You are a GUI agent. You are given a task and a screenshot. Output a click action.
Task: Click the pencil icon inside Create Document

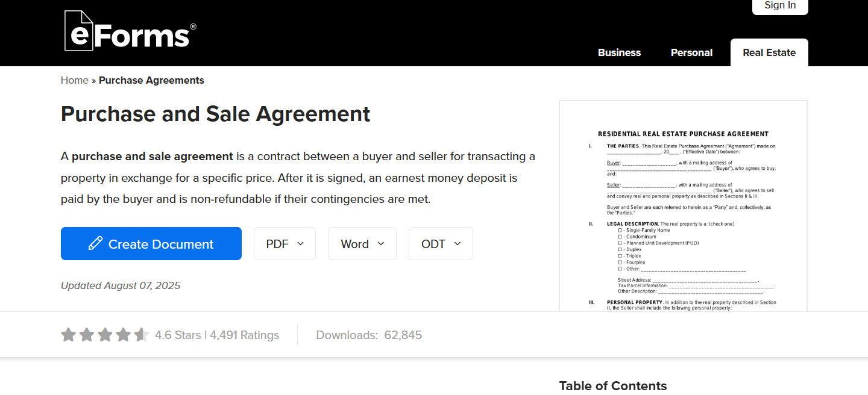(x=95, y=243)
